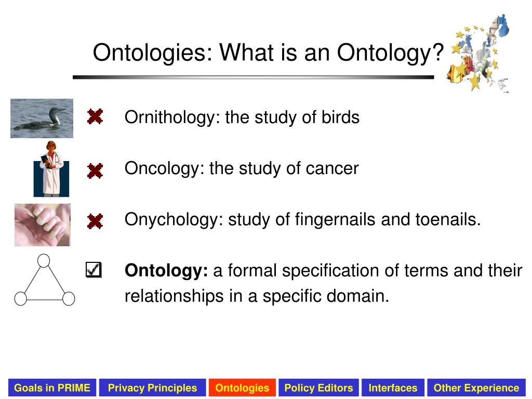The height and width of the screenshot is (399, 532).
Task: Jump to the Interfaces section
Action: point(393,388)
